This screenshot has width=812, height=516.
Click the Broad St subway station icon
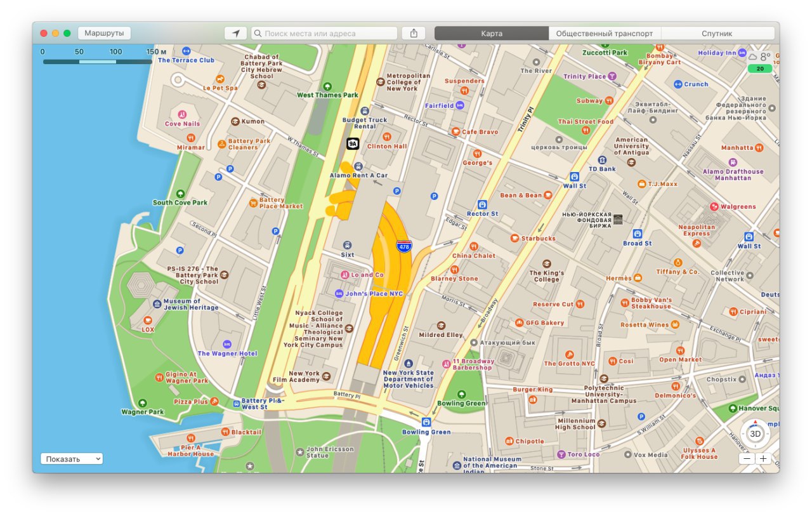coord(638,234)
